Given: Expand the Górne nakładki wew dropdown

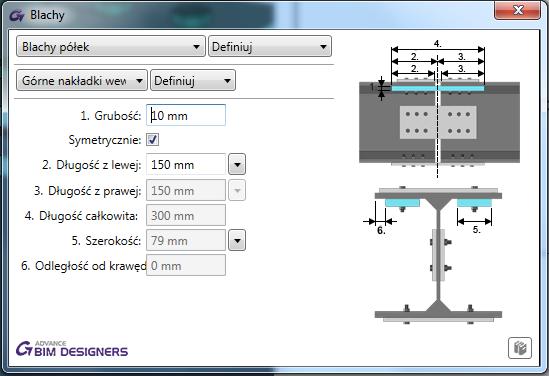Looking at the screenshot, I should pyautogui.click(x=82, y=81).
